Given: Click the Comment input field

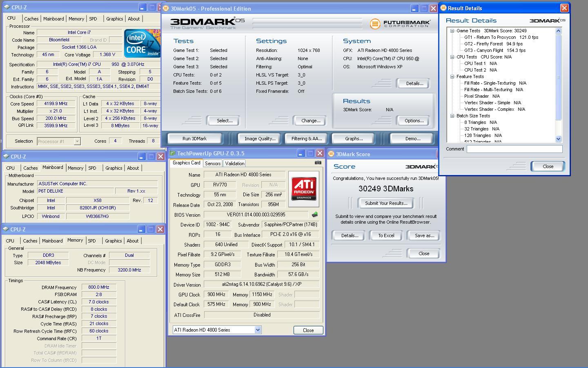Looking at the screenshot, I should coord(514,149).
